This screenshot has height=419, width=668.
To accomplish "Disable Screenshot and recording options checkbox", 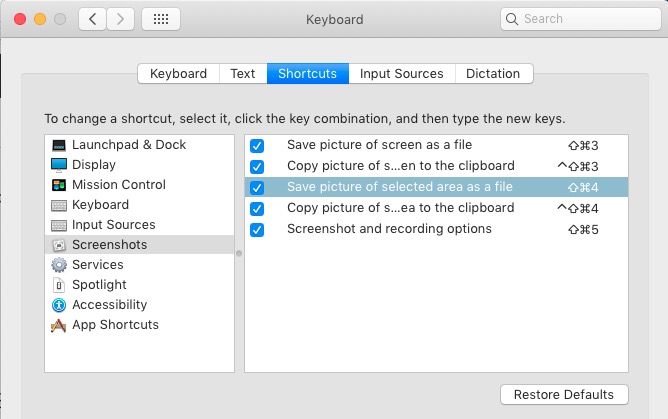I will [257, 229].
